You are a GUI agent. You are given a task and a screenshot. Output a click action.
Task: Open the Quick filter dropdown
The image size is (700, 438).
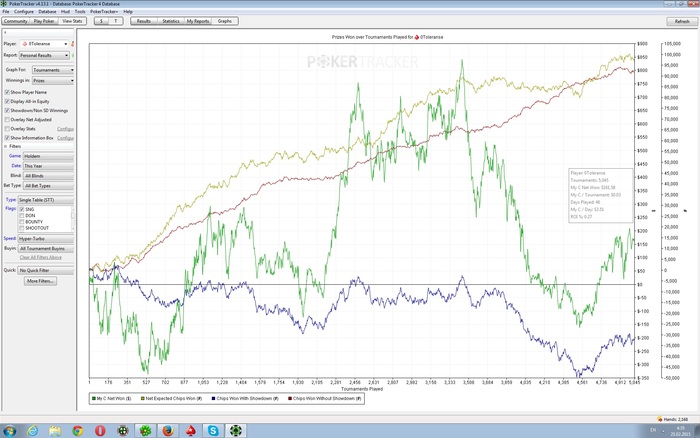tap(46, 271)
